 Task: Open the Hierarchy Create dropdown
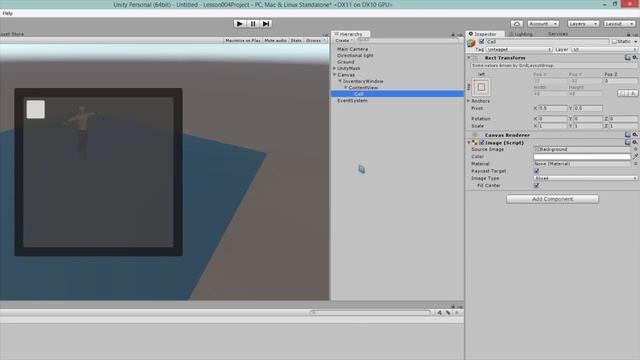click(x=344, y=40)
